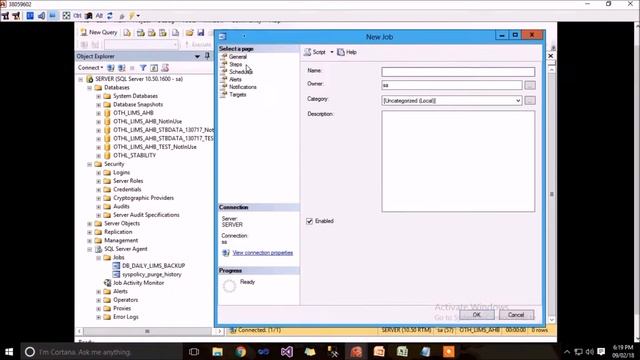Click the lightning bolt icon in remote toolbar

[131, 16]
